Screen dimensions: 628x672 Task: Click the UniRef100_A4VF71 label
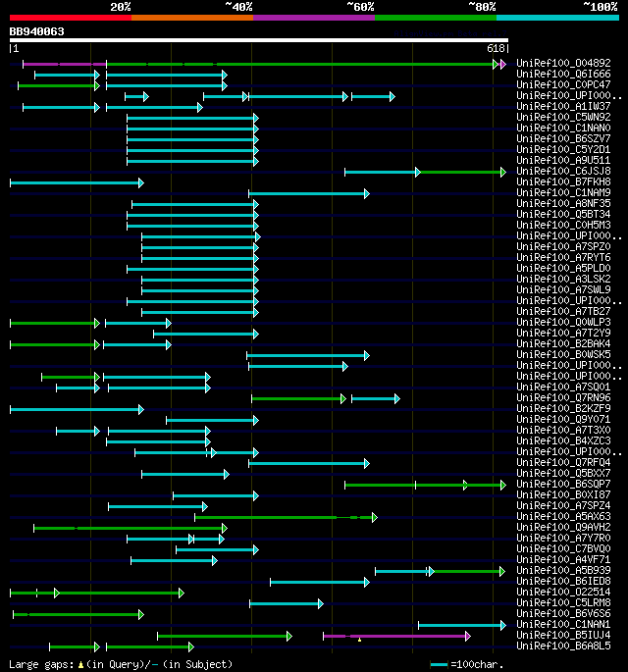pyautogui.click(x=563, y=560)
